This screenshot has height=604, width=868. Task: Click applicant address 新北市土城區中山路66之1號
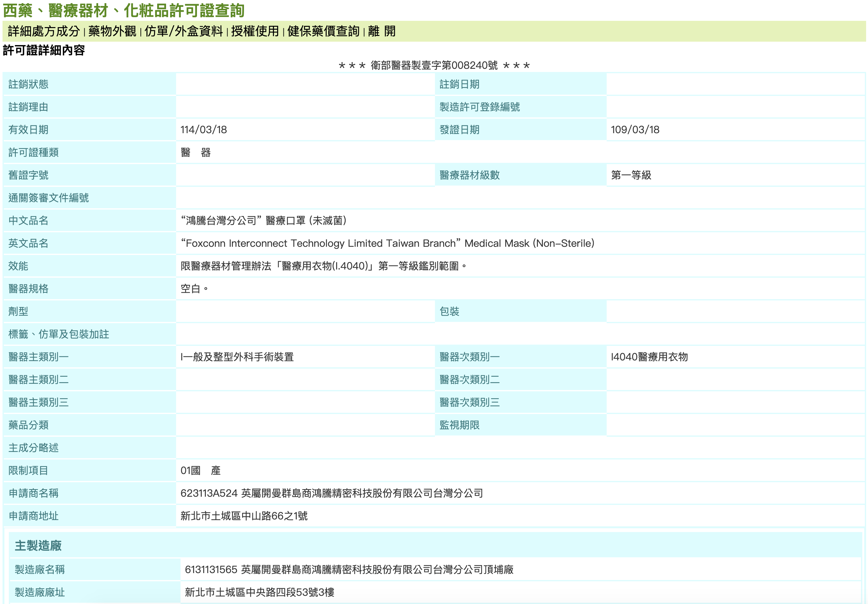[x=244, y=516]
